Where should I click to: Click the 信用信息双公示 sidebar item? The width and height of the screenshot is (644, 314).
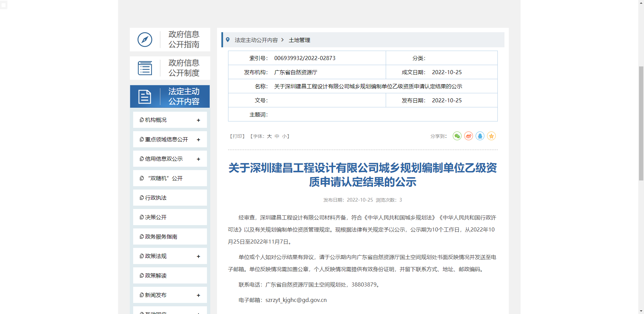coord(161,159)
